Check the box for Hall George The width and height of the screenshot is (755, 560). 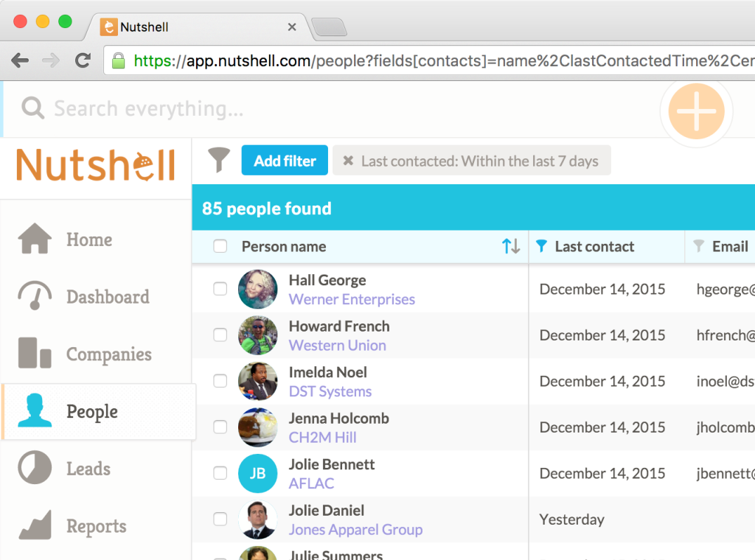click(220, 289)
